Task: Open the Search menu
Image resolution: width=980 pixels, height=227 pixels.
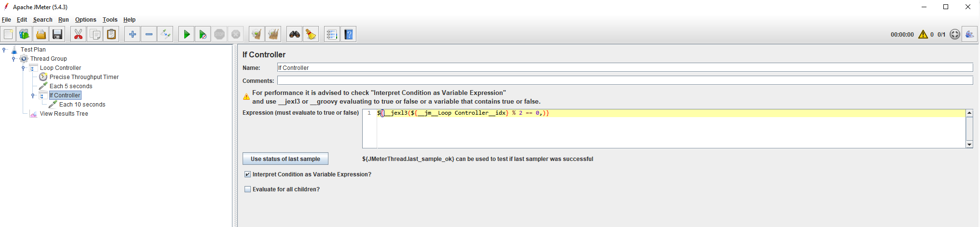Action: click(42, 20)
